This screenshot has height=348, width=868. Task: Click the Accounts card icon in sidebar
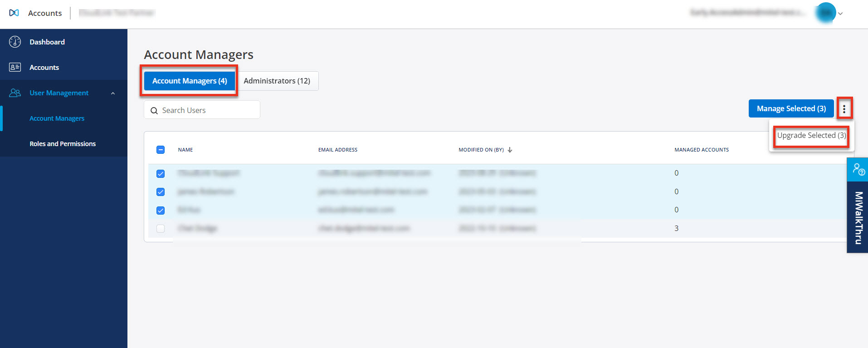(x=15, y=67)
